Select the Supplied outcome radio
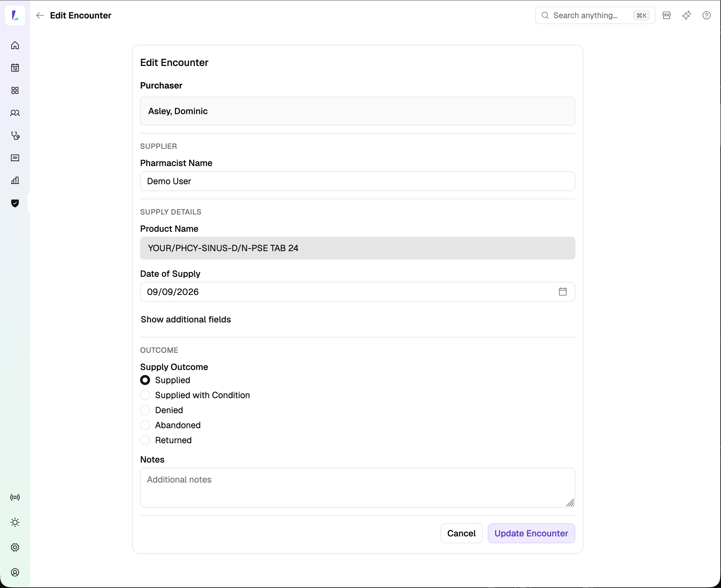Viewport: 721px width, 588px height. pos(145,380)
